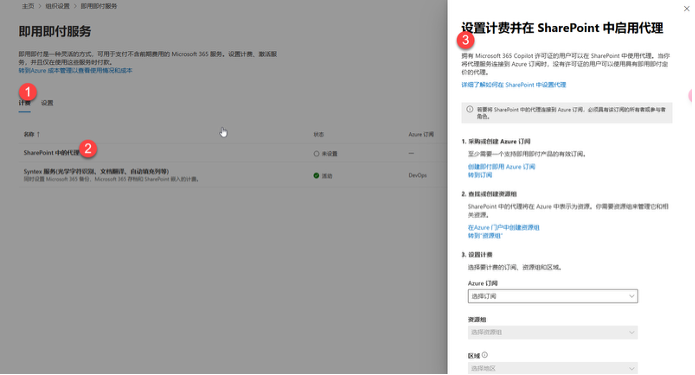The image size is (695, 375).
Task: Open link 创建即付即用 Azure 订阅
Action: pyautogui.click(x=501, y=167)
